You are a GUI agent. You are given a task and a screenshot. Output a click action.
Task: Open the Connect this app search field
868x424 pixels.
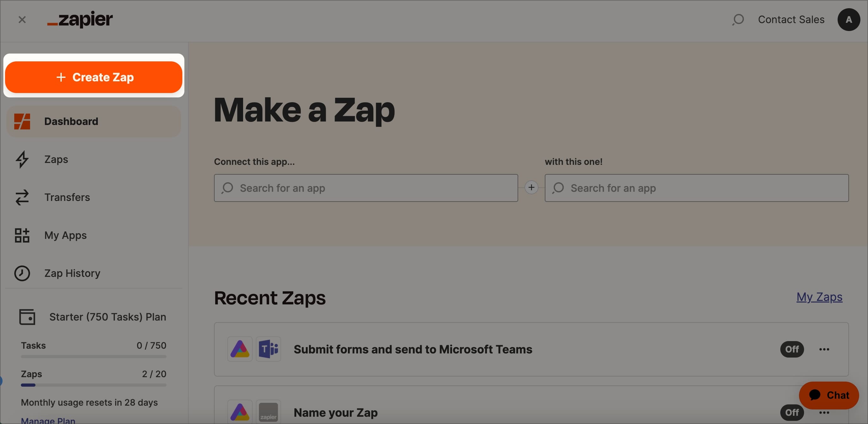[x=366, y=188]
